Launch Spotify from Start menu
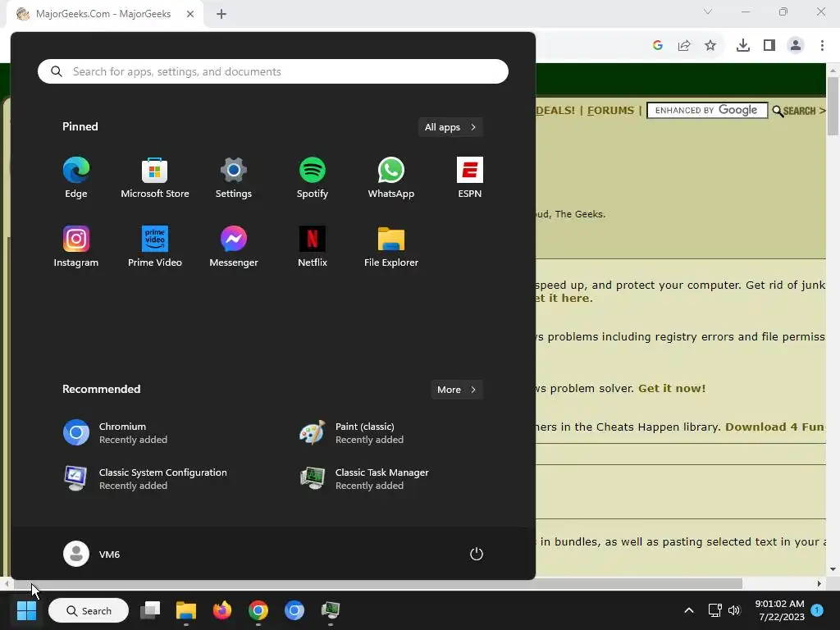 [313, 178]
